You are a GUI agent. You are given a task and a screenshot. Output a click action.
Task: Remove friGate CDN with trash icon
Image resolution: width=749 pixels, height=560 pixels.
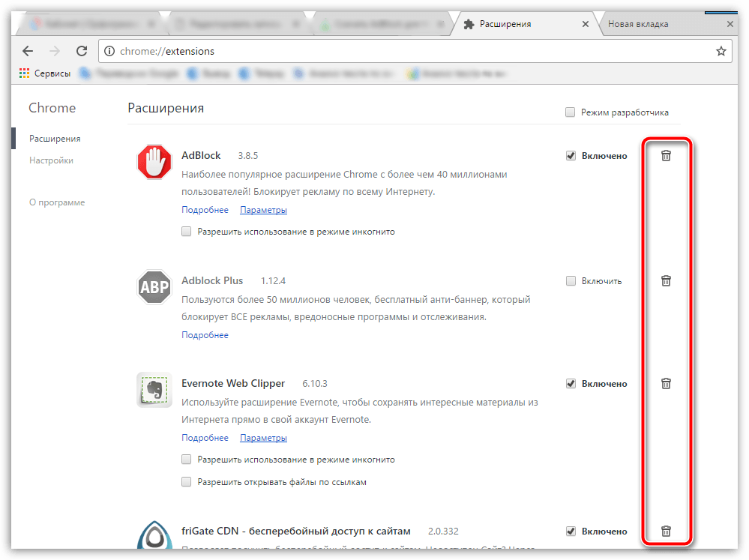coord(666,532)
